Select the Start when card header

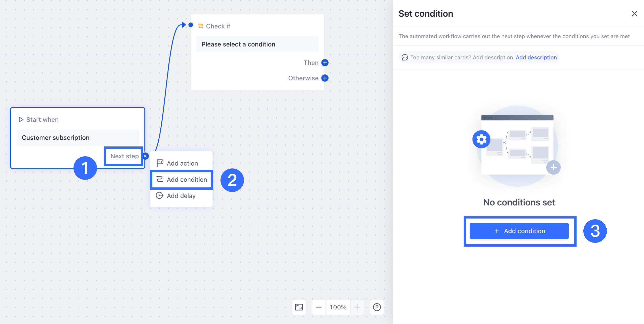point(42,120)
